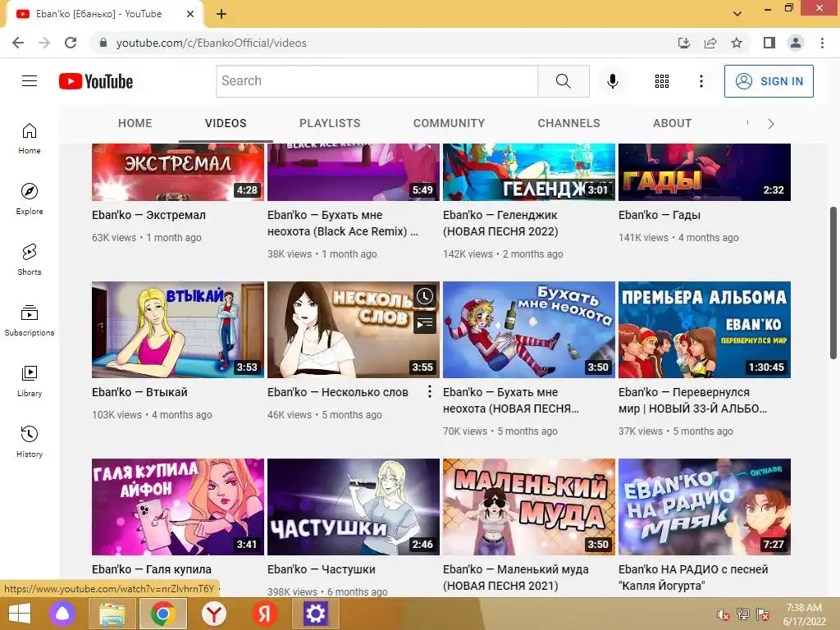This screenshot has width=840, height=630.
Task: Click the YouTube logo
Action: (96, 81)
